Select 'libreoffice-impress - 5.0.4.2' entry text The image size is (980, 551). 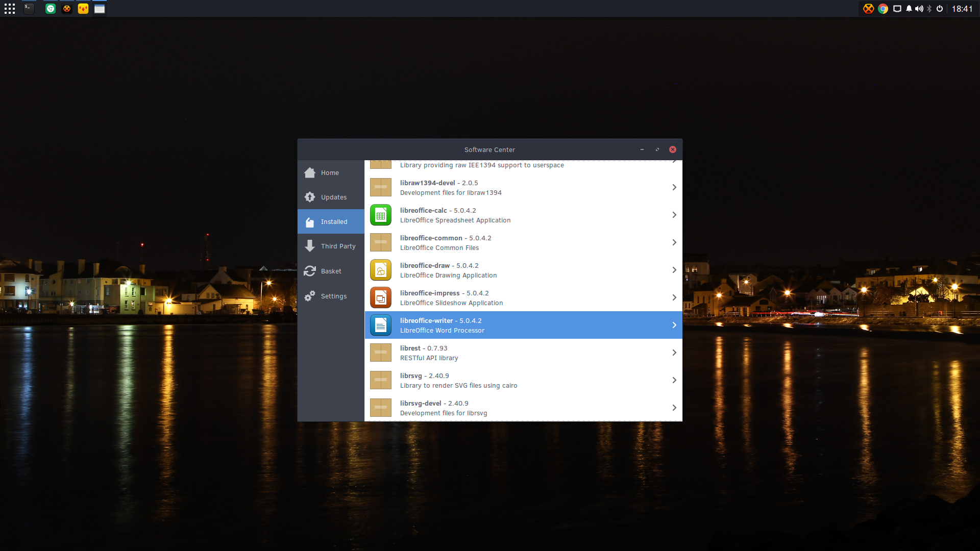(444, 293)
